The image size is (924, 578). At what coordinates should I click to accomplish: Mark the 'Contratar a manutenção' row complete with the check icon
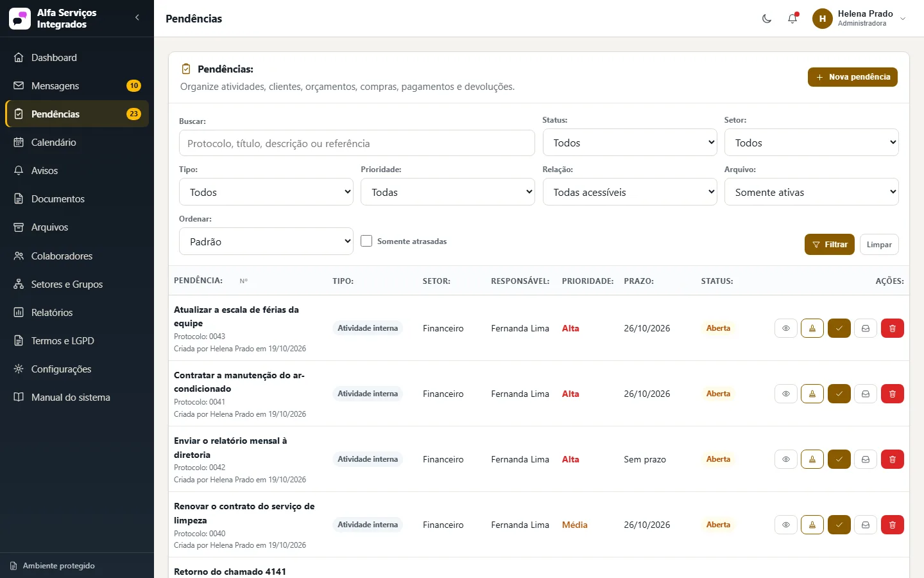(x=839, y=394)
